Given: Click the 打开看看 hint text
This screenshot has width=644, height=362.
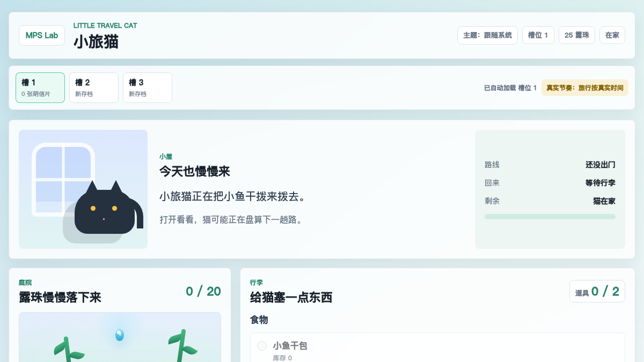Looking at the screenshot, I should coord(231,220).
